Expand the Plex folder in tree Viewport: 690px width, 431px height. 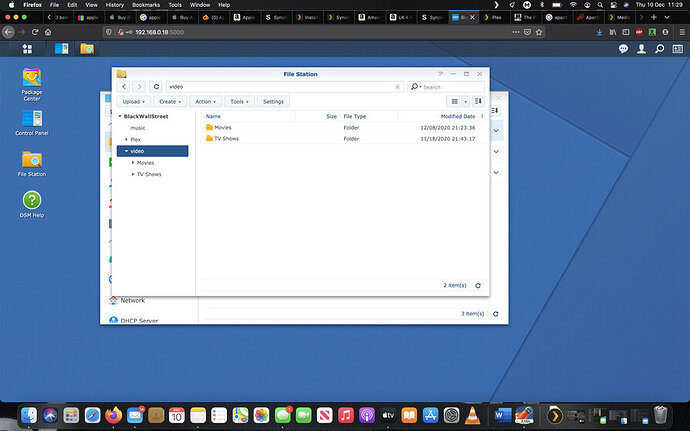point(126,140)
